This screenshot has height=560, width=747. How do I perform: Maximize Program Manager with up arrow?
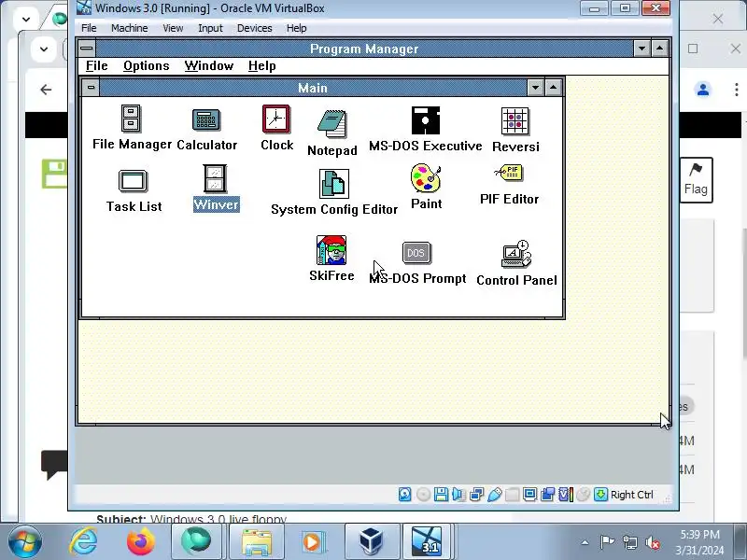660,49
